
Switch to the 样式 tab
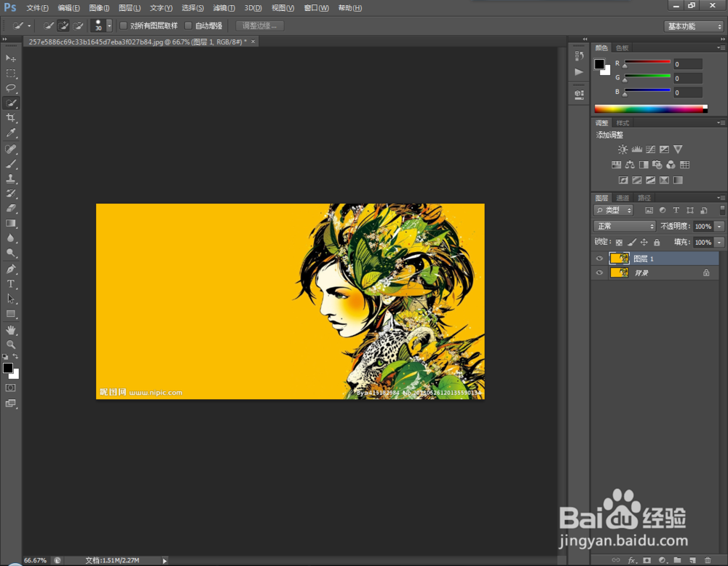pyautogui.click(x=622, y=123)
